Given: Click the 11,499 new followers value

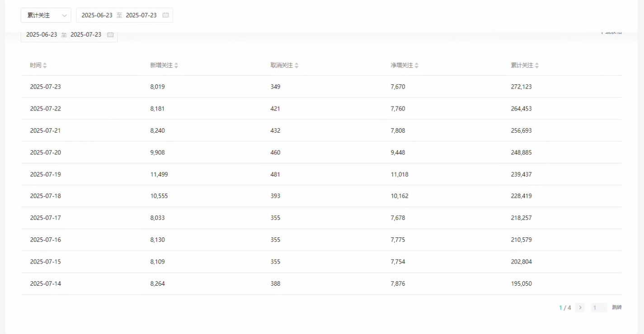Looking at the screenshot, I should [x=159, y=174].
